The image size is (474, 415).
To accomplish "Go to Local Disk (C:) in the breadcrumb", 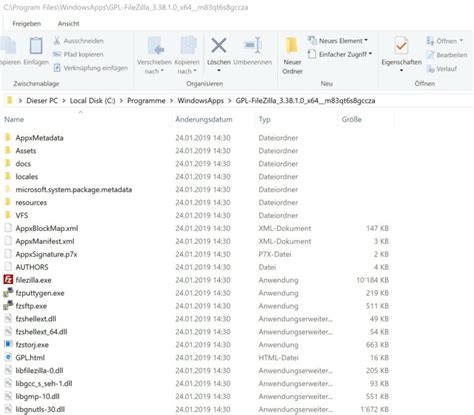I will (x=92, y=101).
